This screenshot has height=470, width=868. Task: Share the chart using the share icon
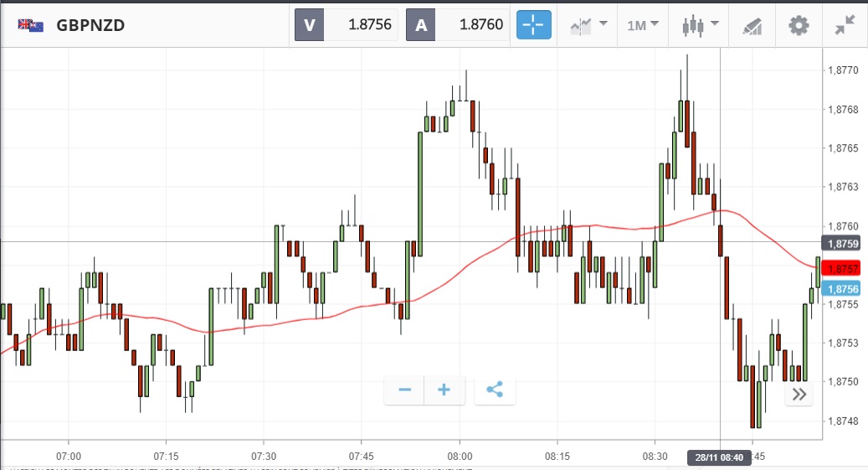(495, 390)
